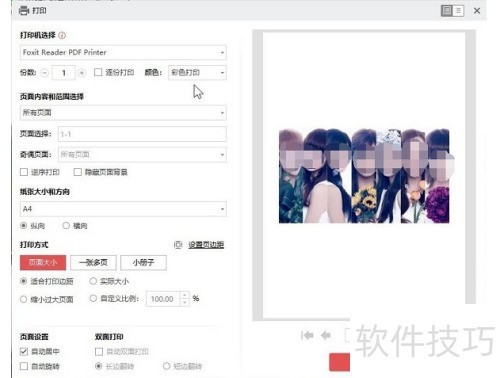Select custom scale (自定义比例) option
The height and width of the screenshot is (378, 500).
click(93, 298)
